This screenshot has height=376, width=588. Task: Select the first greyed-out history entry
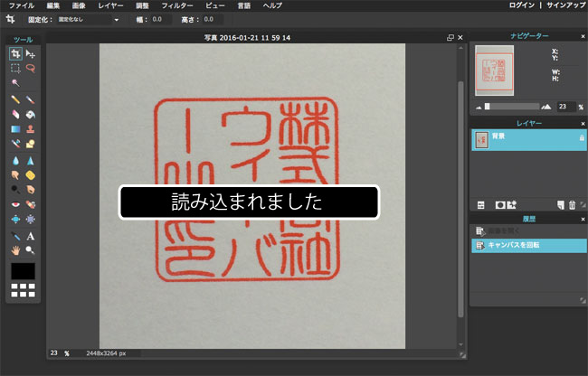(529, 231)
